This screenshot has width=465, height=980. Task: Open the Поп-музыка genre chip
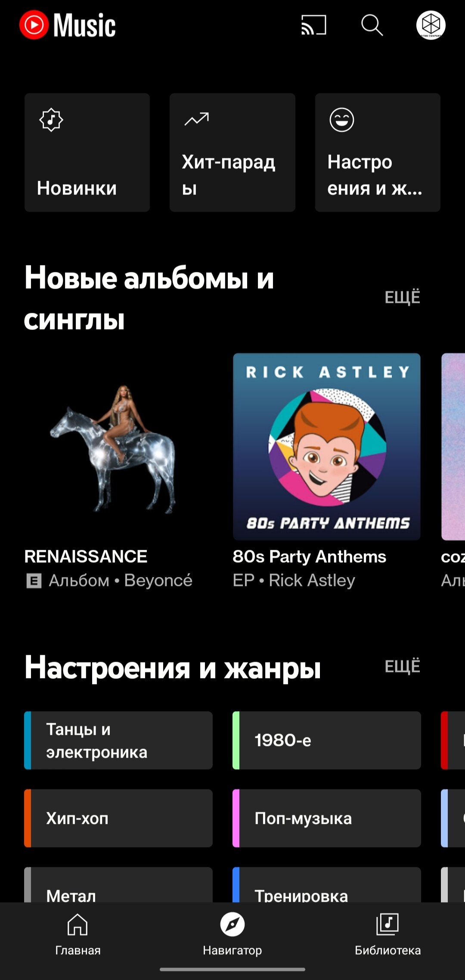[327, 818]
